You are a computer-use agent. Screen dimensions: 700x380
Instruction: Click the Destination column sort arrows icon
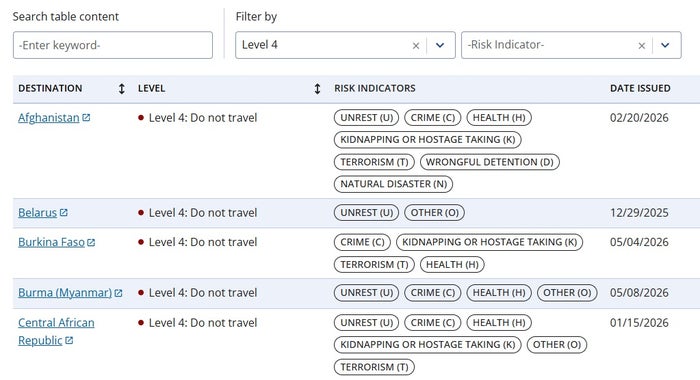point(121,88)
